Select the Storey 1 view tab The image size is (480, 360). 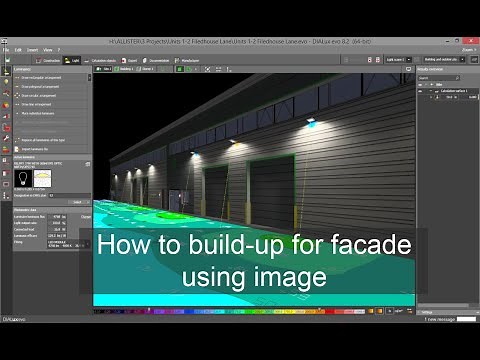[145, 69]
